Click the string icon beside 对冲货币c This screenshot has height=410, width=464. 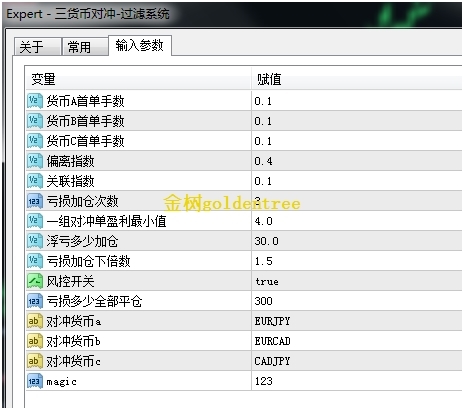pyautogui.click(x=35, y=361)
